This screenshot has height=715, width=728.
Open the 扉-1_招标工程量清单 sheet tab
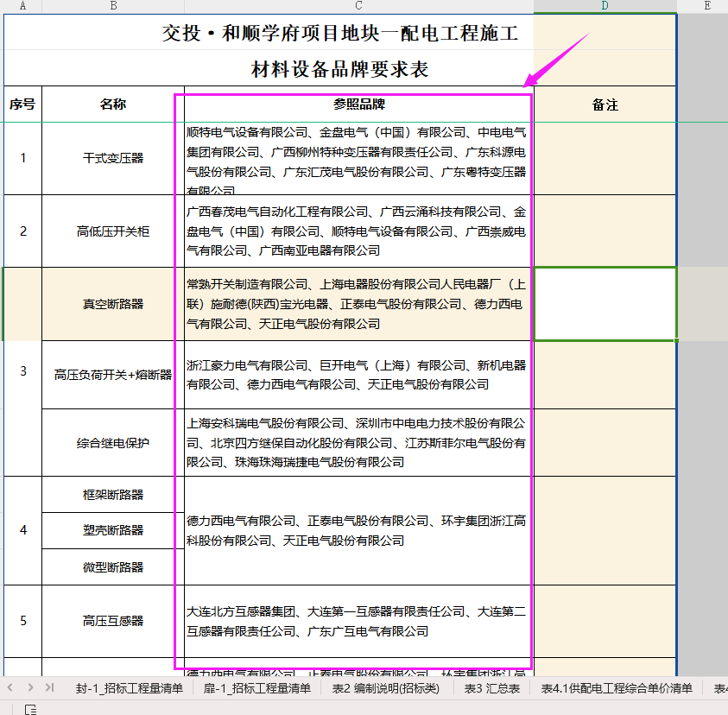coord(256,688)
